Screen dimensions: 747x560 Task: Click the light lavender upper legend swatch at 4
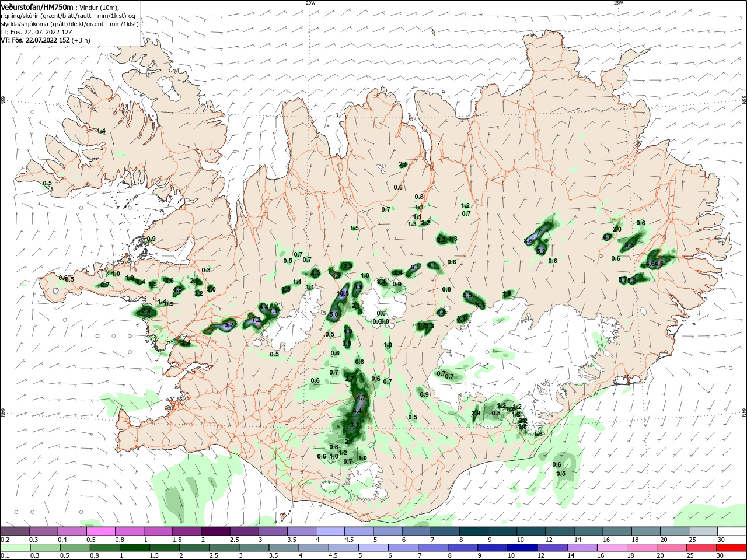330,531
